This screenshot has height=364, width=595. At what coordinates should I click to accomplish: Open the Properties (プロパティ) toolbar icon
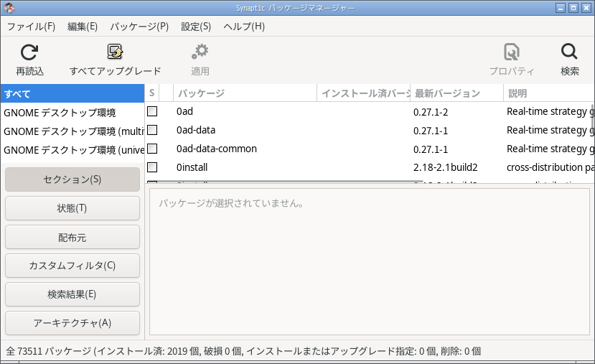click(x=511, y=52)
